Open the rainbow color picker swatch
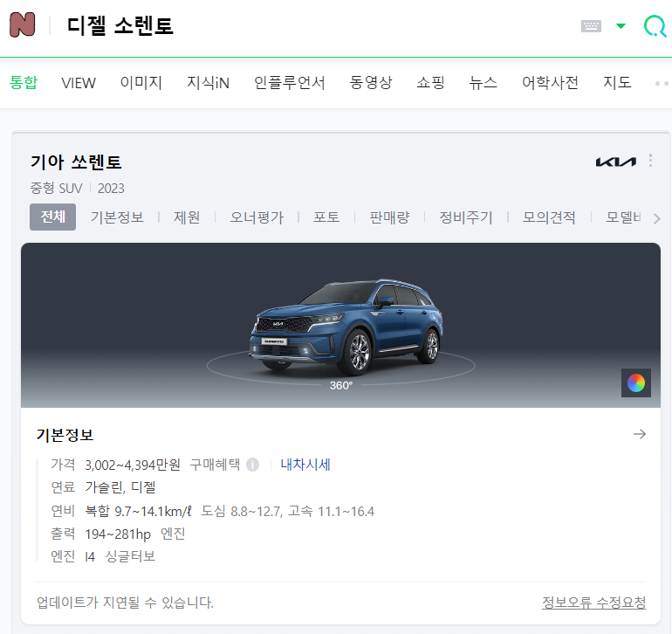 pos(636,382)
